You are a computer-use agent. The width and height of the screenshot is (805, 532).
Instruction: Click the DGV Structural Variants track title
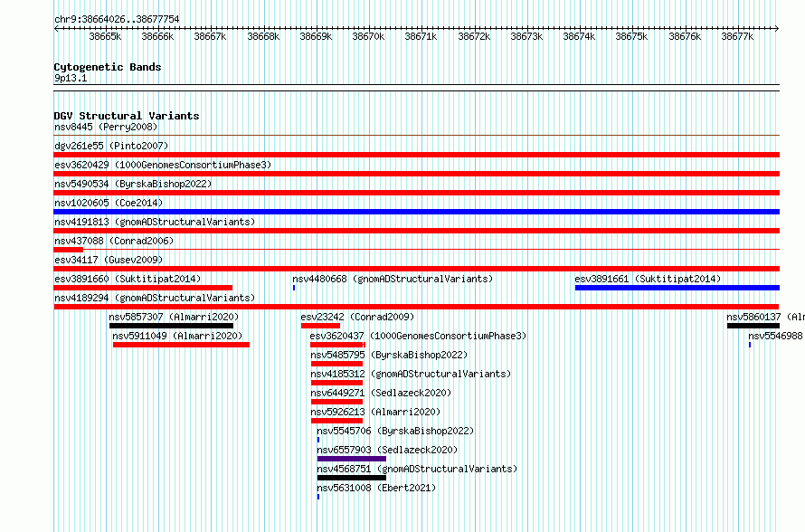pos(127,116)
